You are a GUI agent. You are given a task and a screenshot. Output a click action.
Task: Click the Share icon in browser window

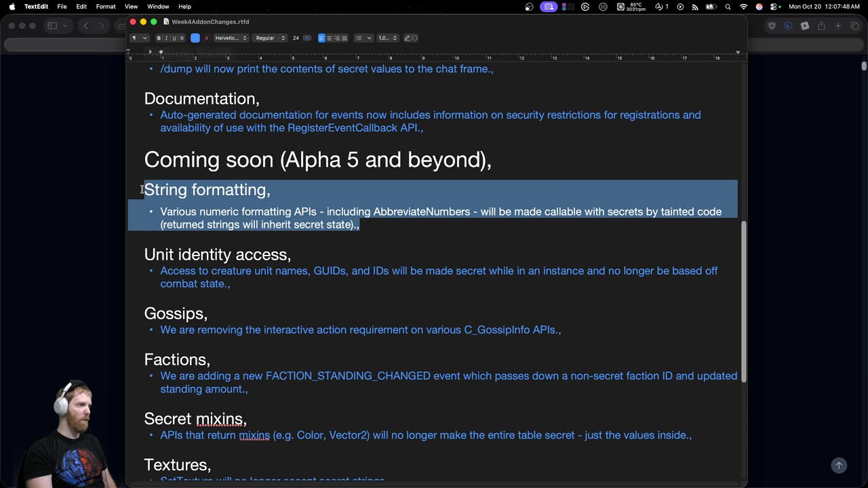[821, 26]
